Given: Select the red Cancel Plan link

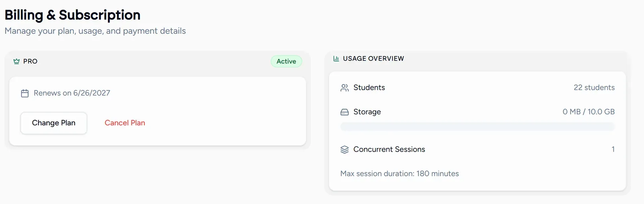Looking at the screenshot, I should pyautogui.click(x=125, y=123).
